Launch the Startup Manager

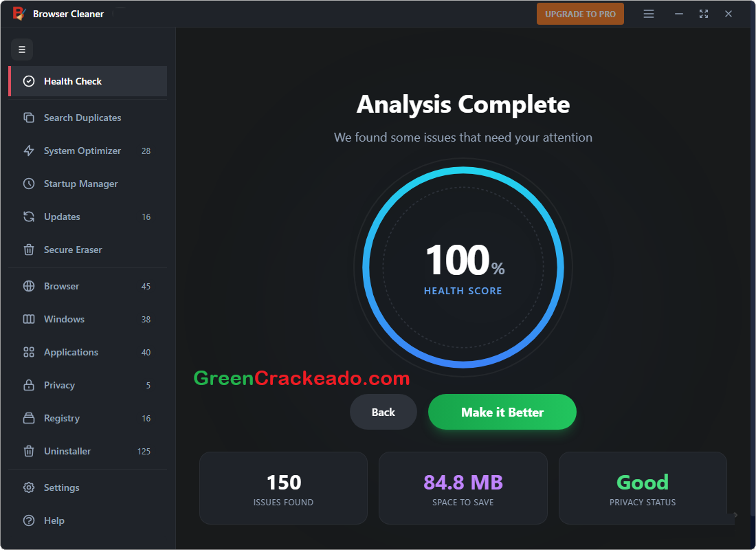pyautogui.click(x=80, y=184)
